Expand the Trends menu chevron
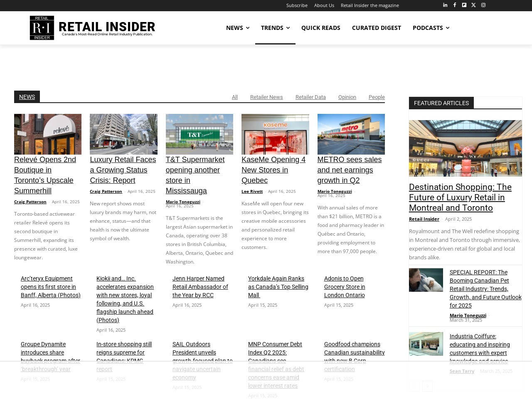532x399 pixels. coord(288,28)
